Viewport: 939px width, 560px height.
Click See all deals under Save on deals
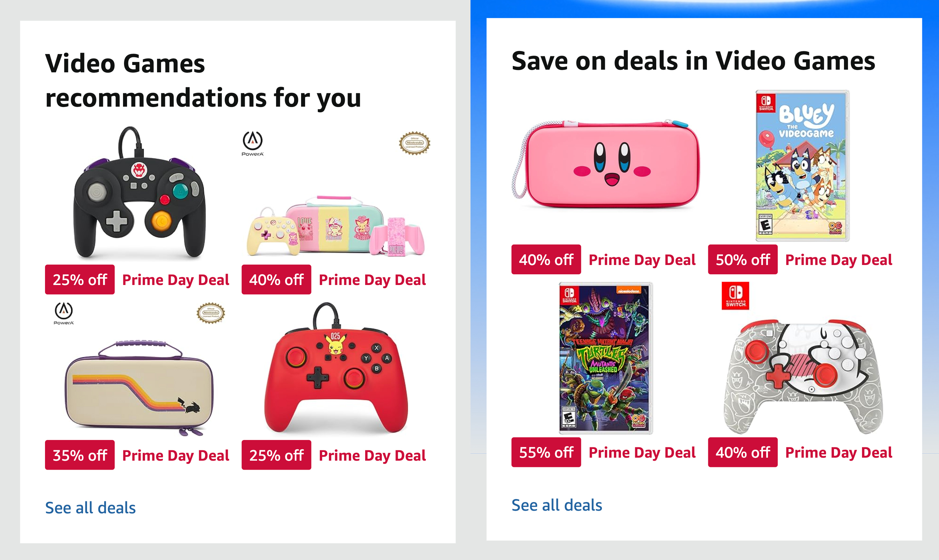[557, 505]
